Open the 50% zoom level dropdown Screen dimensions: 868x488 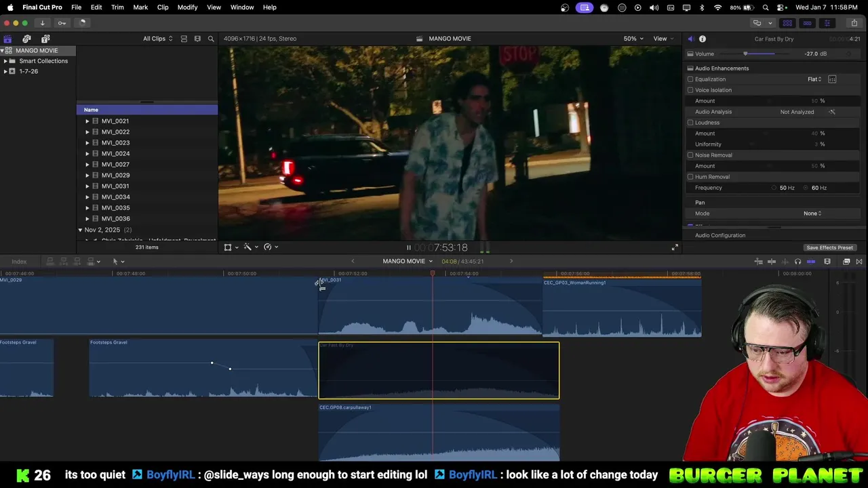tap(633, 39)
